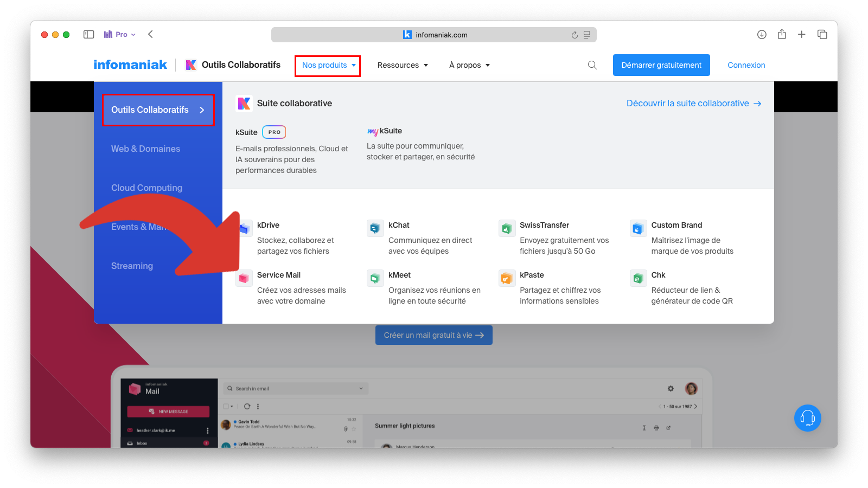
Task: Click Créer un mail gratuit à vie
Action: pos(433,335)
